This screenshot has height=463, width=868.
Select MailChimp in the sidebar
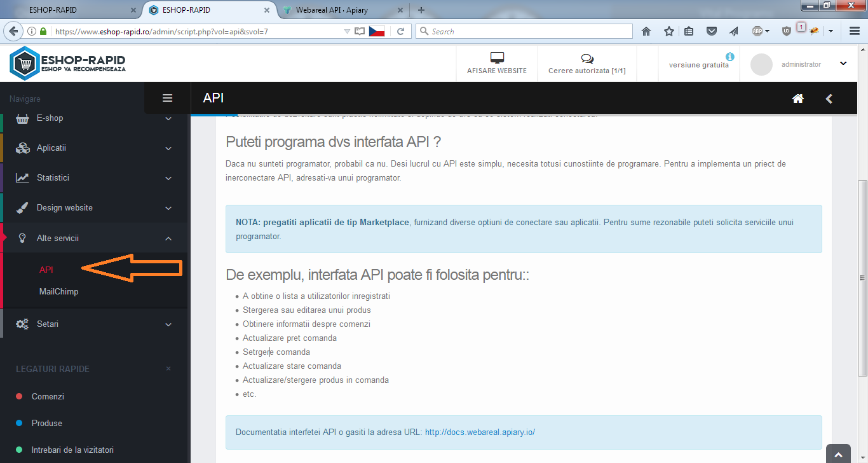pyautogui.click(x=58, y=291)
